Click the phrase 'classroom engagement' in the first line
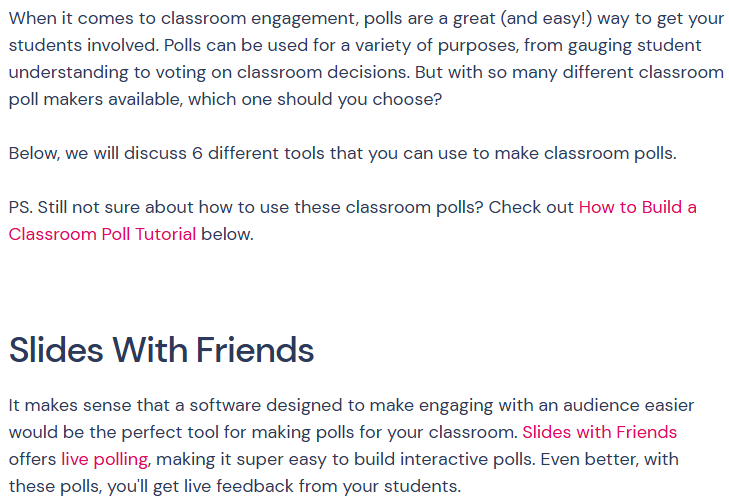 259,19
